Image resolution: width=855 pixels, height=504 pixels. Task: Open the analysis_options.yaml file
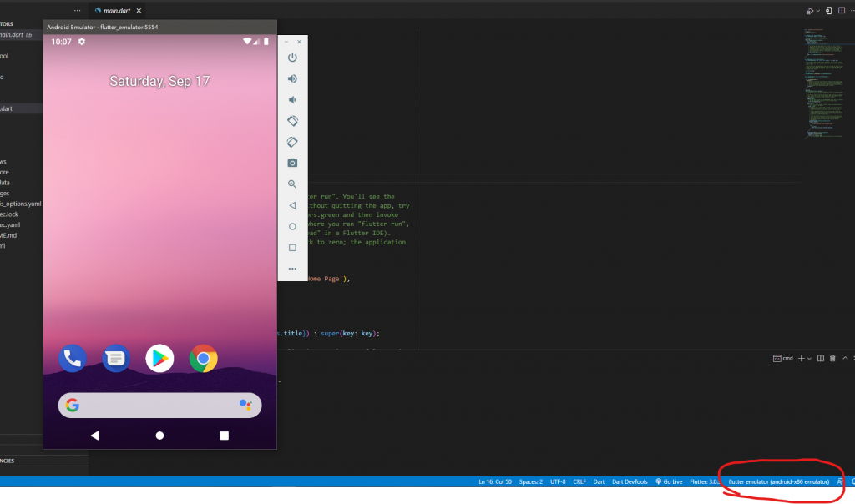[21, 204]
